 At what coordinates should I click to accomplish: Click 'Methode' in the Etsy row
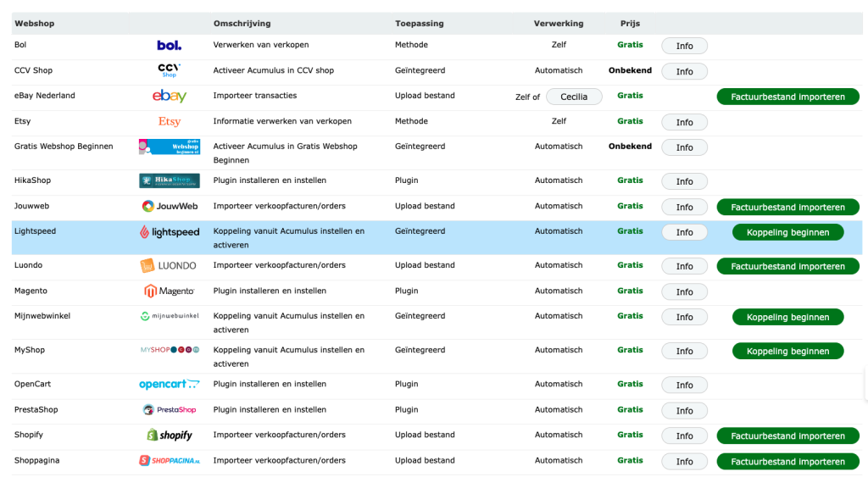411,120
